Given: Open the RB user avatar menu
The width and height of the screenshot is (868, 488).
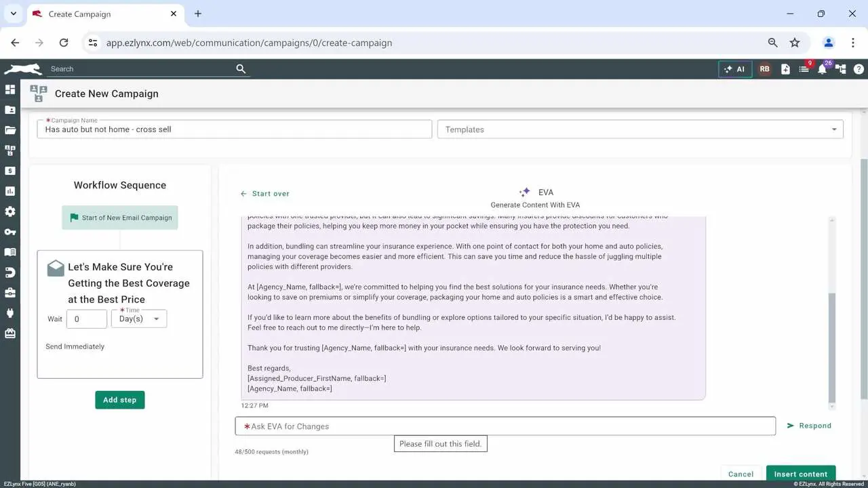Looking at the screenshot, I should (x=764, y=69).
